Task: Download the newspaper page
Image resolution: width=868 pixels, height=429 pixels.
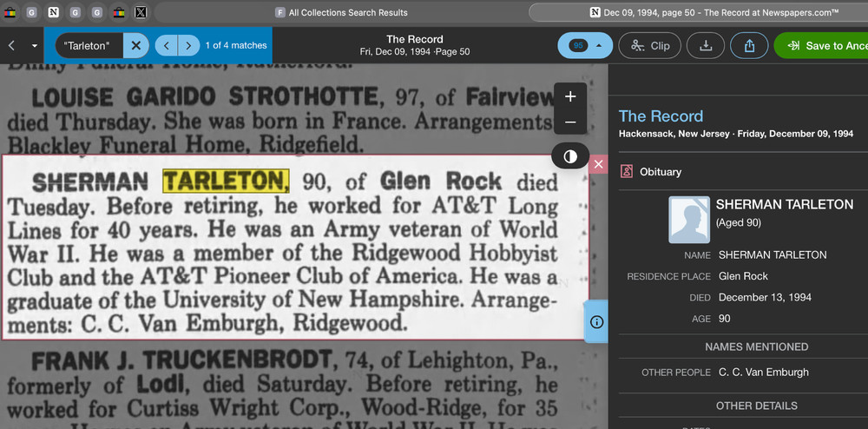Action: [706, 46]
